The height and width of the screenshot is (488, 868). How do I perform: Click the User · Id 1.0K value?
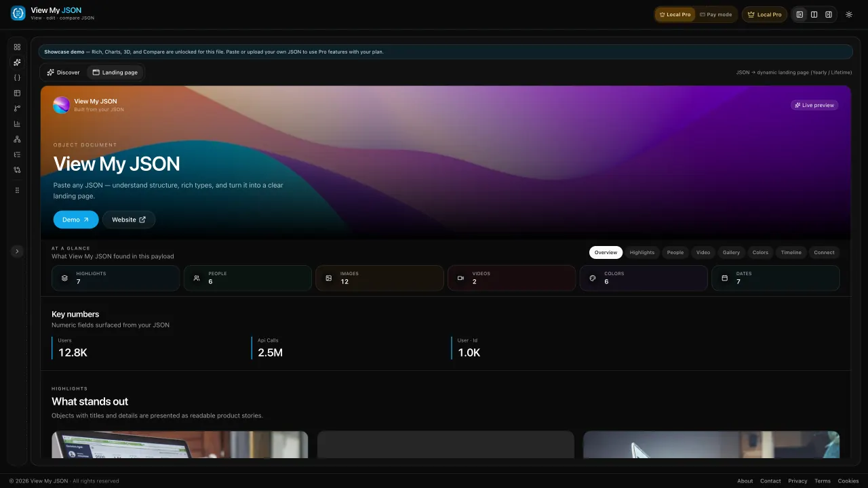pyautogui.click(x=469, y=352)
